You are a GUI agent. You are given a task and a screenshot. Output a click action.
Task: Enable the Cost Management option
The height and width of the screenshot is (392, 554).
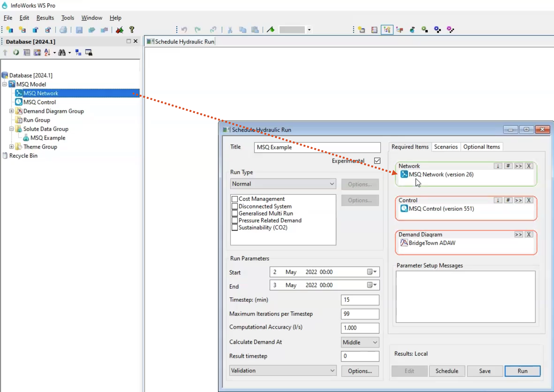[234, 199]
